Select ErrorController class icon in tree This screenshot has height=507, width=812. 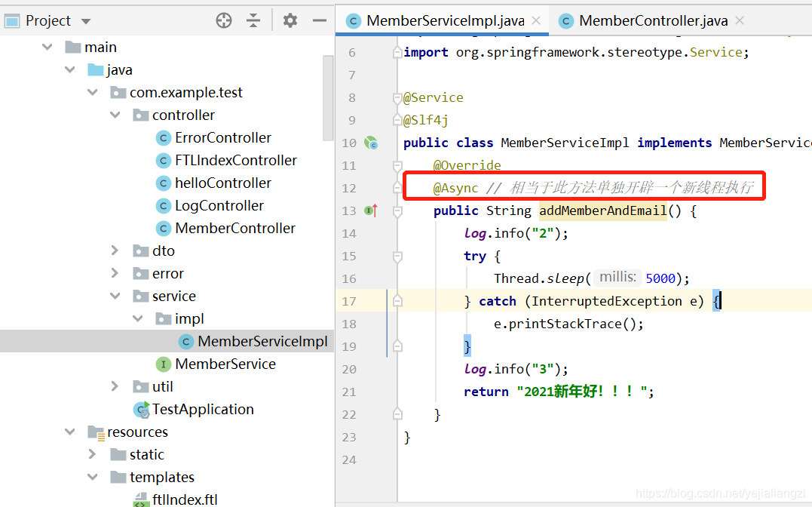163,138
